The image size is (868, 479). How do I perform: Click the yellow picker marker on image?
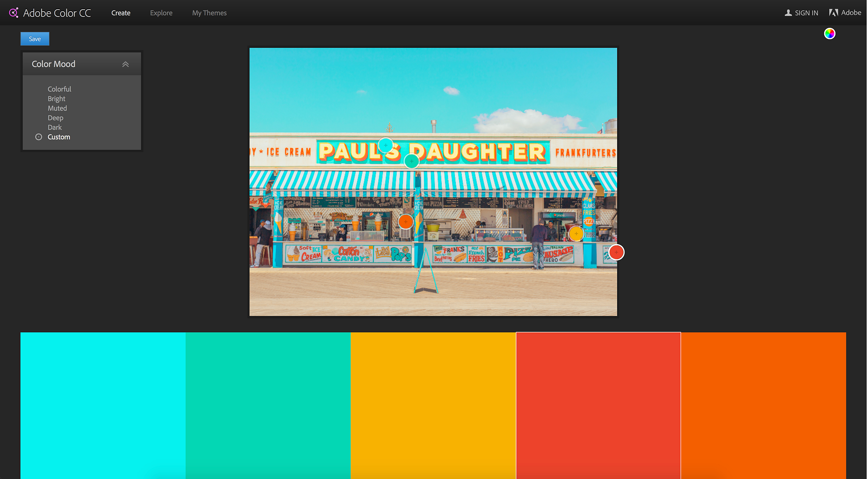point(576,234)
